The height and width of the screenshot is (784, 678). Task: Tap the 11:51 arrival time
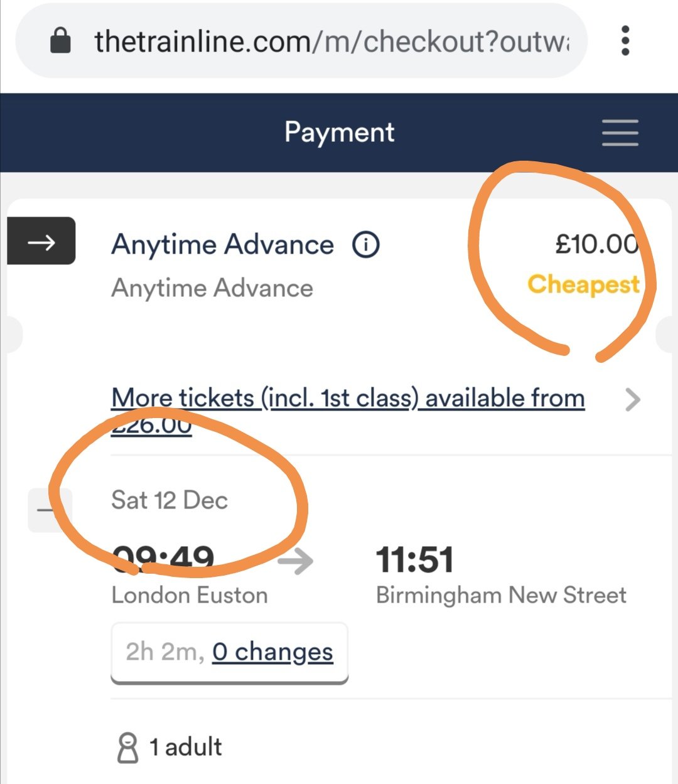pyautogui.click(x=415, y=560)
